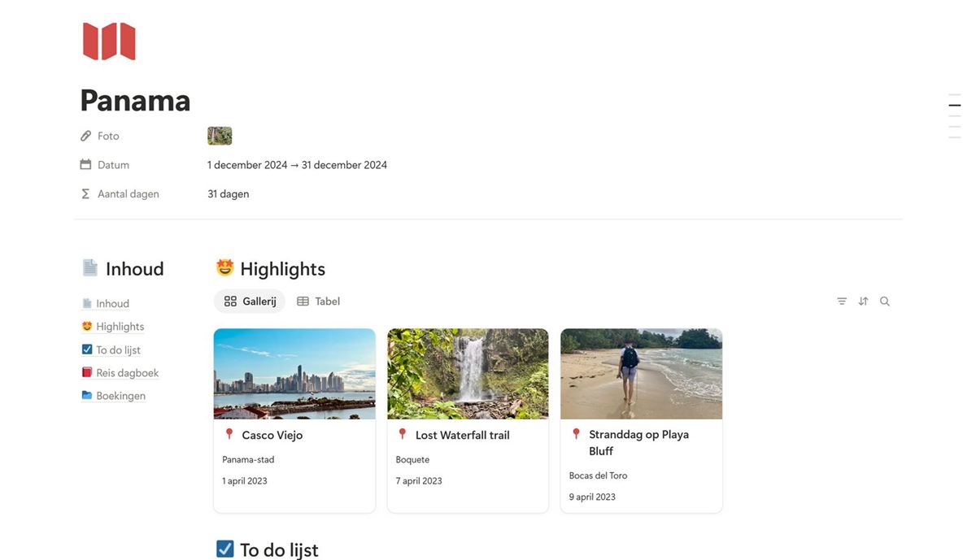Click the 31 dagen value
The image size is (976, 560).
(x=229, y=194)
